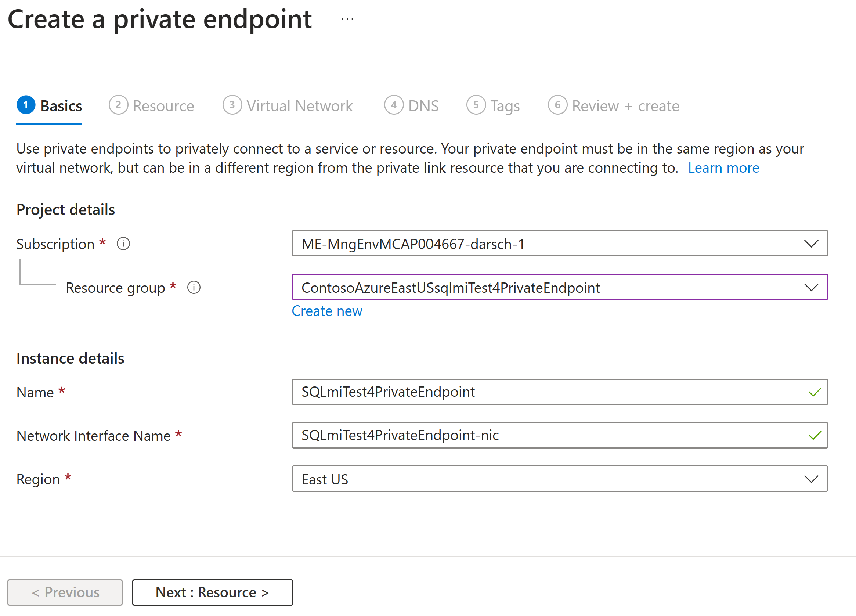Screen dimensions: 856x616
Task: Open the Tags tab
Action: (504, 106)
